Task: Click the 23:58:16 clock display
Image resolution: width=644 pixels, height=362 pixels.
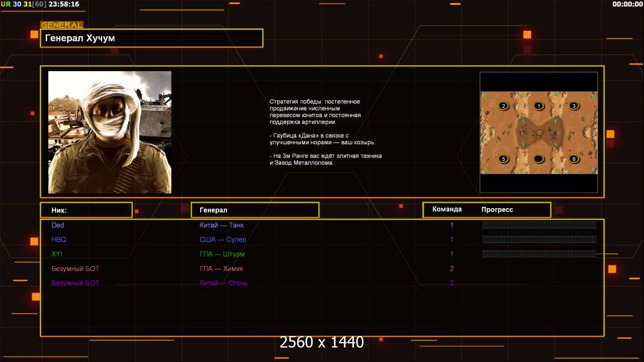Action: pyautogui.click(x=63, y=4)
